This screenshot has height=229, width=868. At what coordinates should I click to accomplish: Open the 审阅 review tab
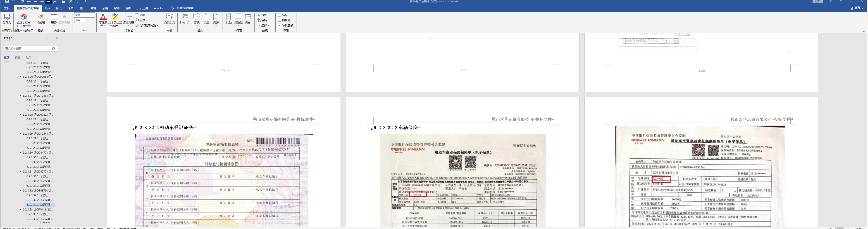117,8
